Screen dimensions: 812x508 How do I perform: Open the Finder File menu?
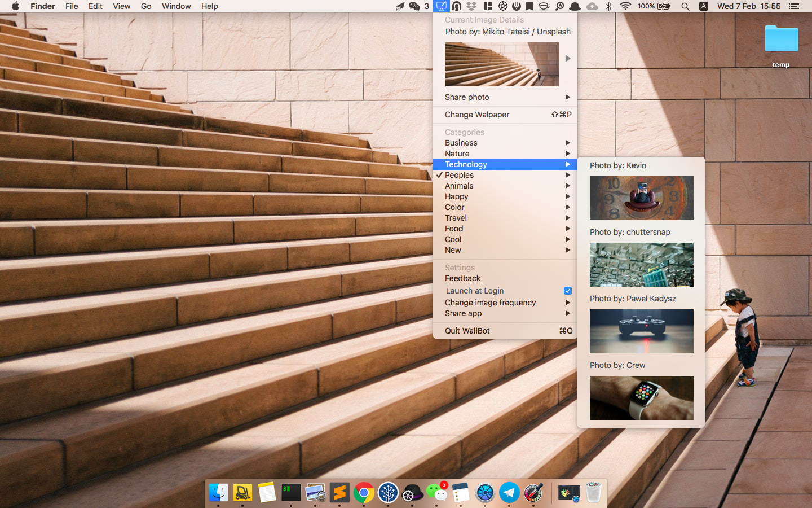(72, 6)
